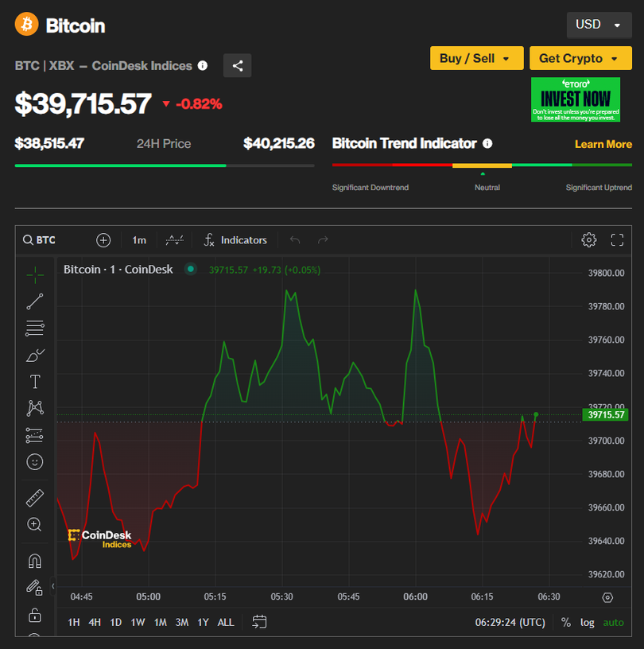
Task: Enter fullscreen chart mode
Action: click(617, 239)
